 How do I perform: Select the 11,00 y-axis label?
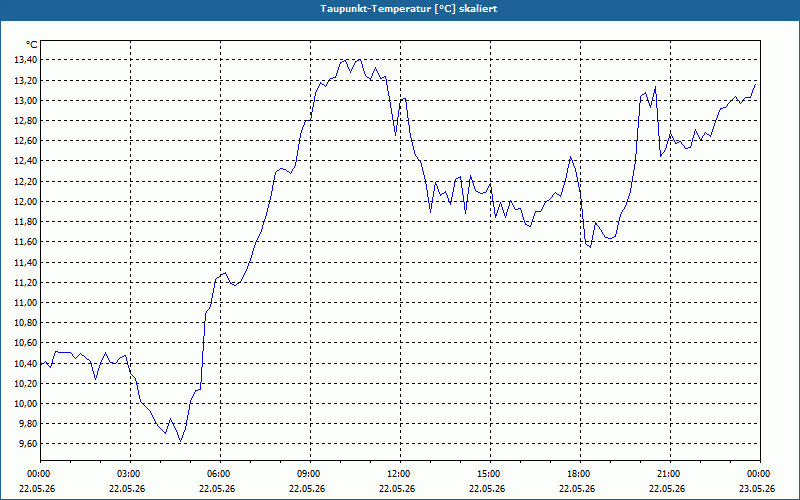click(27, 303)
